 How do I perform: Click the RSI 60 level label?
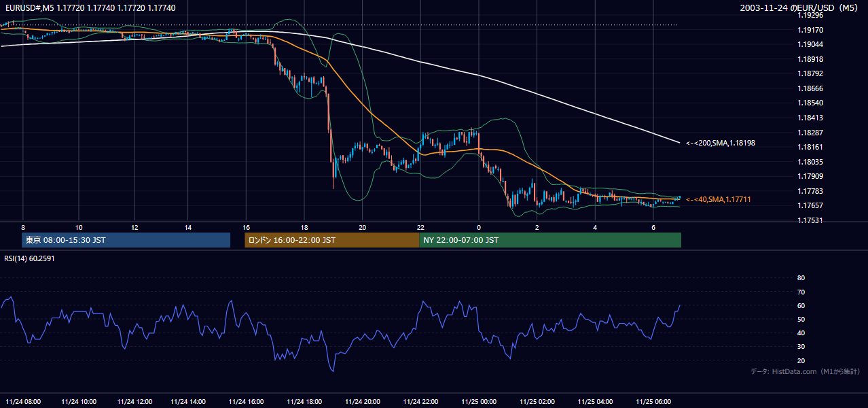tap(801, 305)
